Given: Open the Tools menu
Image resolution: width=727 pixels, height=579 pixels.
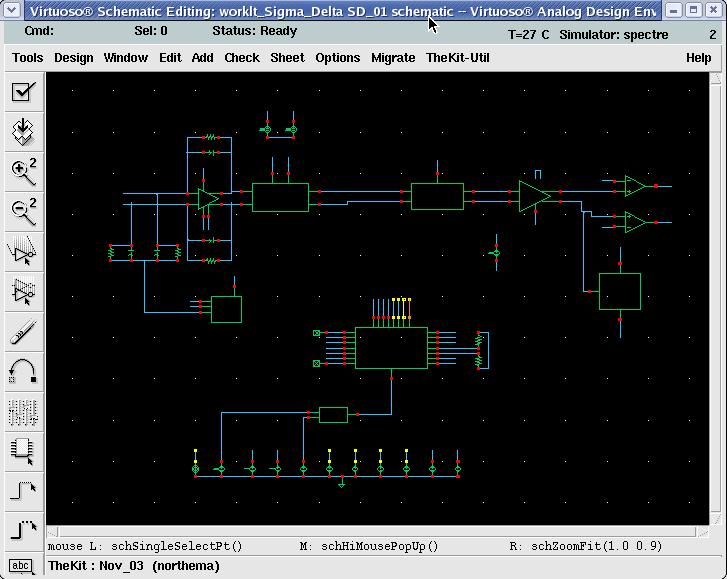Looking at the screenshot, I should click(x=27, y=57).
